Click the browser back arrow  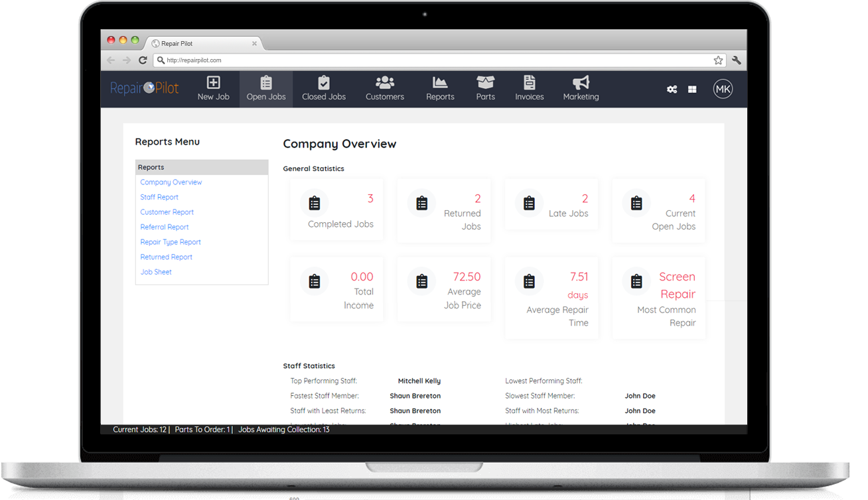click(111, 60)
